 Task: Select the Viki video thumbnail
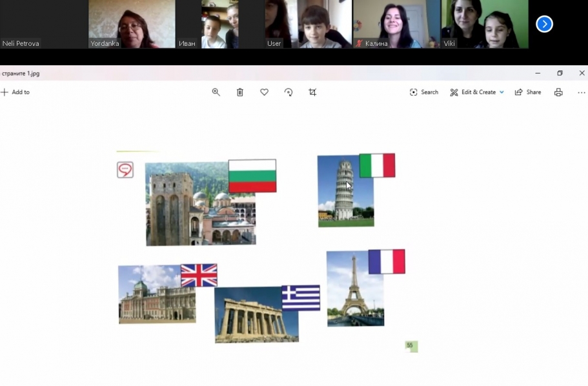484,24
